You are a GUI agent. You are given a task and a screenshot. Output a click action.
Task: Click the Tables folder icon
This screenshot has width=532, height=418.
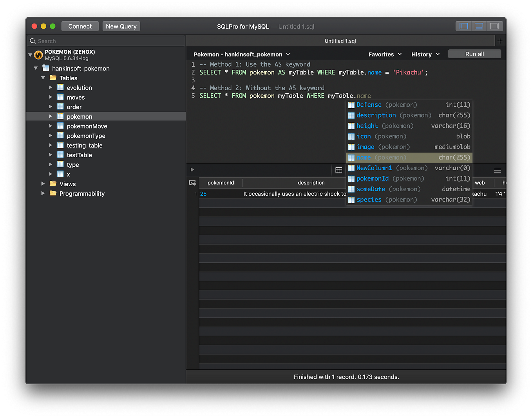coord(53,78)
